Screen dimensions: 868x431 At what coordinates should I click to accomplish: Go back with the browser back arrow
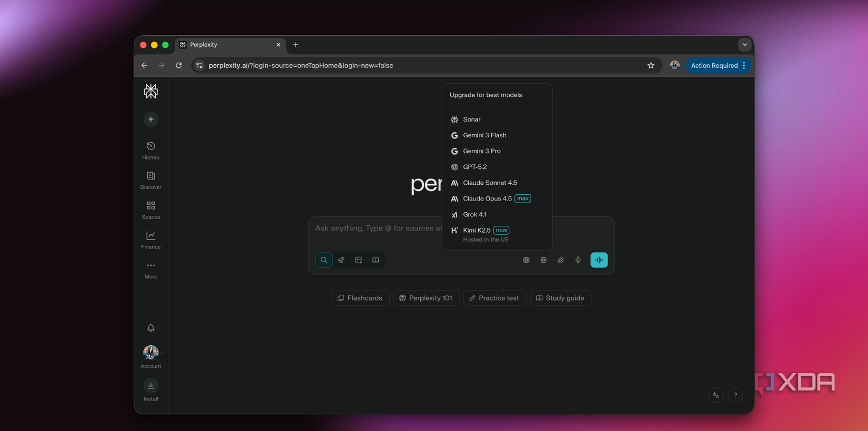point(144,65)
